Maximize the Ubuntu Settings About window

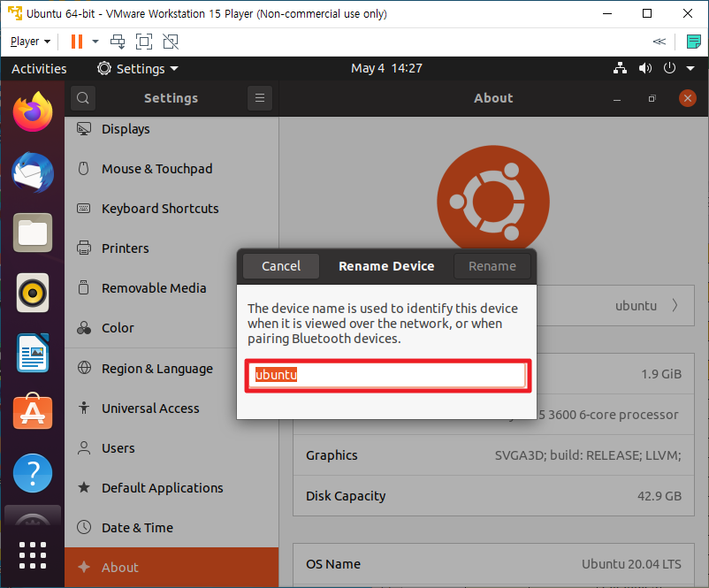click(x=652, y=98)
